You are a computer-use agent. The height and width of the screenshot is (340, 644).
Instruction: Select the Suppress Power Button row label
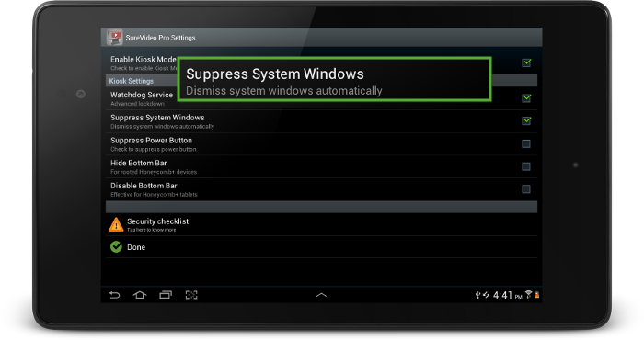[x=151, y=140]
